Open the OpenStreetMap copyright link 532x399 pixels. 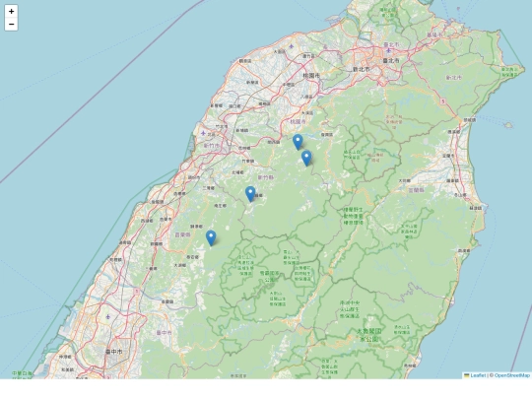click(512, 375)
